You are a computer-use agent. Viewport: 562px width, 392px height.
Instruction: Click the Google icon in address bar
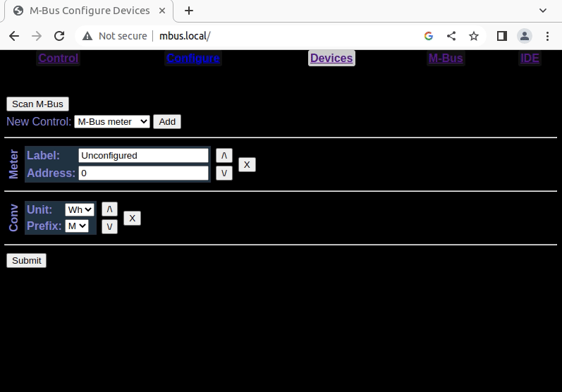429,36
